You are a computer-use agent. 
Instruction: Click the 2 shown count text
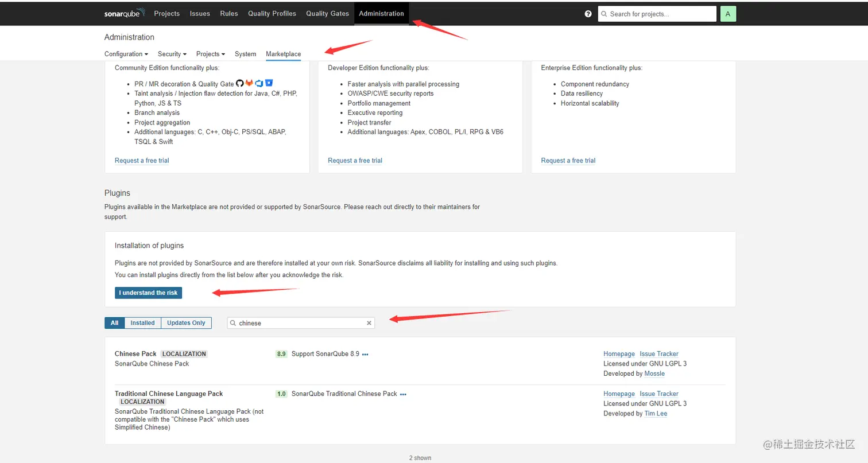[x=420, y=458]
